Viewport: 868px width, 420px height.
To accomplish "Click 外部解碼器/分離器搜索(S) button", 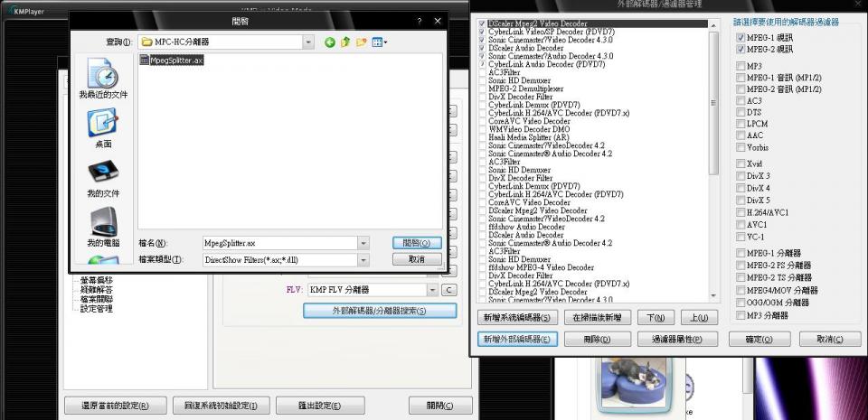I will pos(380,311).
